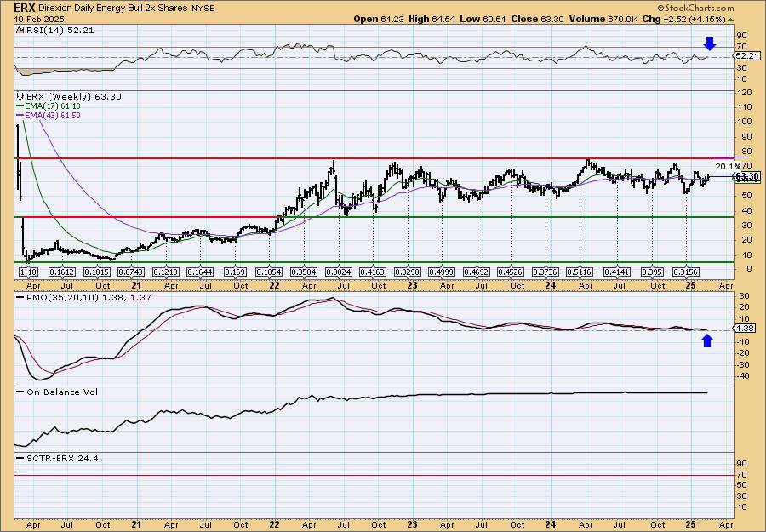766x532 pixels.
Task: Click the 0.0743 dividend label
Action: click(x=131, y=272)
